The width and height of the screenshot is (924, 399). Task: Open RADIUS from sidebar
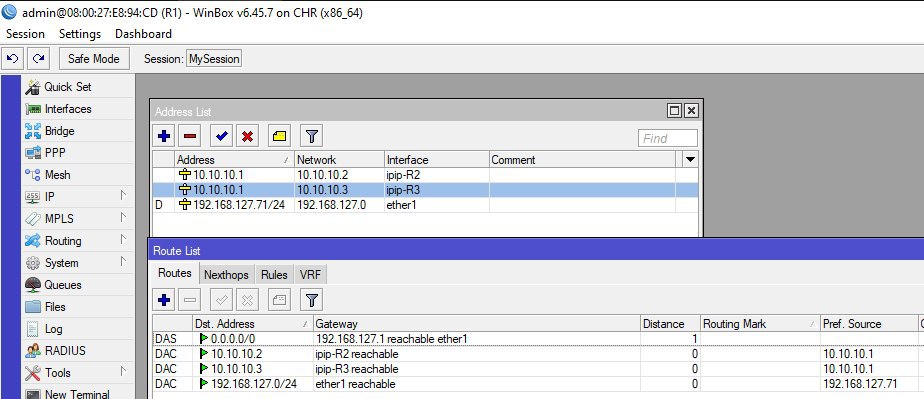[x=78, y=351]
